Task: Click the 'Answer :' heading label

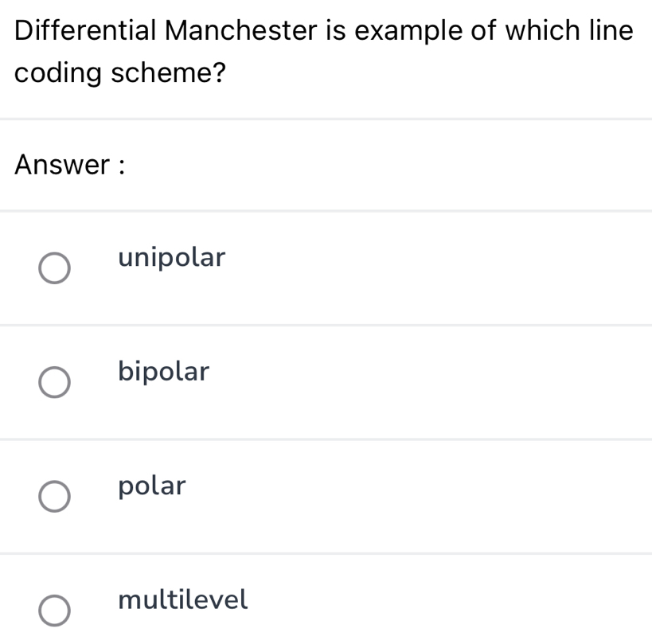Action: [x=72, y=166]
